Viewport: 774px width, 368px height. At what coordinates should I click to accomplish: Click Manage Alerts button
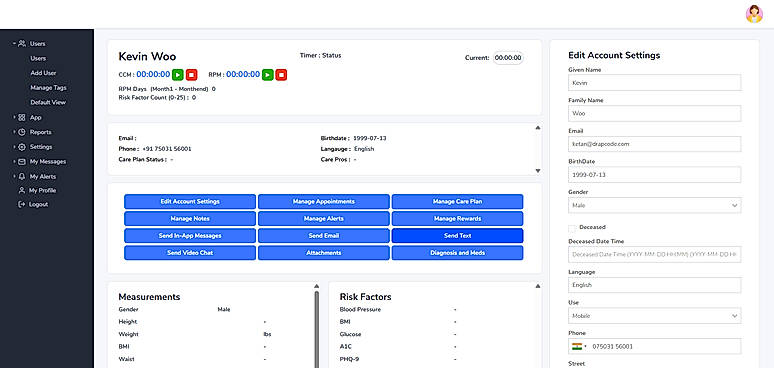[x=324, y=219]
